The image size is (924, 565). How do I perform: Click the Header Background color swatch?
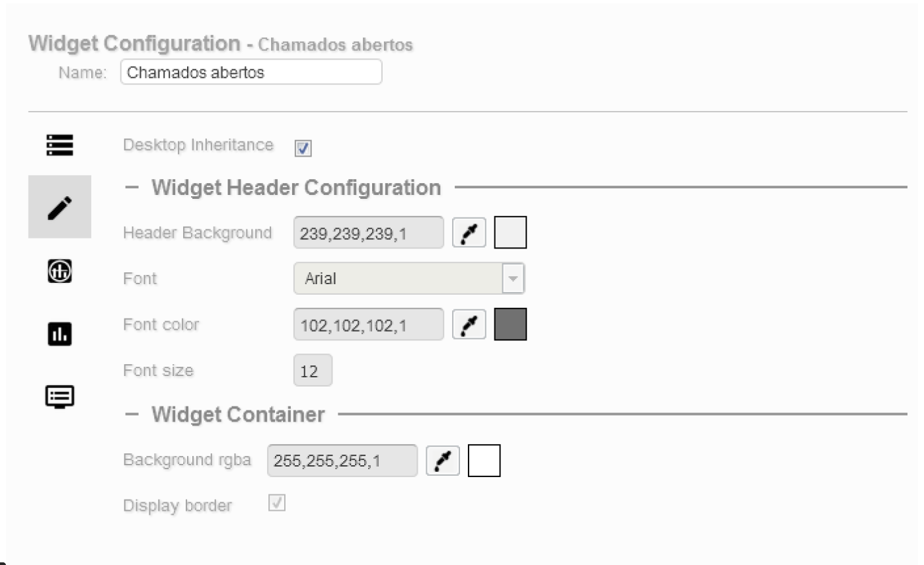click(x=510, y=233)
